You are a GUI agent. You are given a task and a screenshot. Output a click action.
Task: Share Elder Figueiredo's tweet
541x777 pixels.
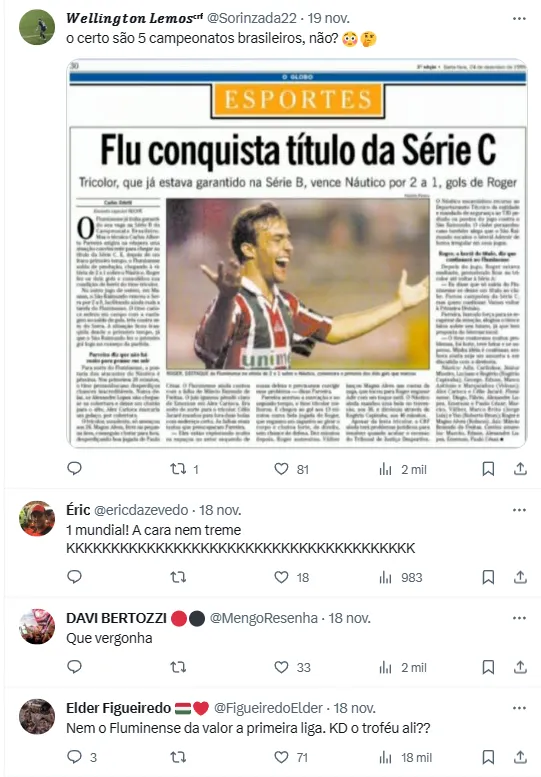pos(520,757)
